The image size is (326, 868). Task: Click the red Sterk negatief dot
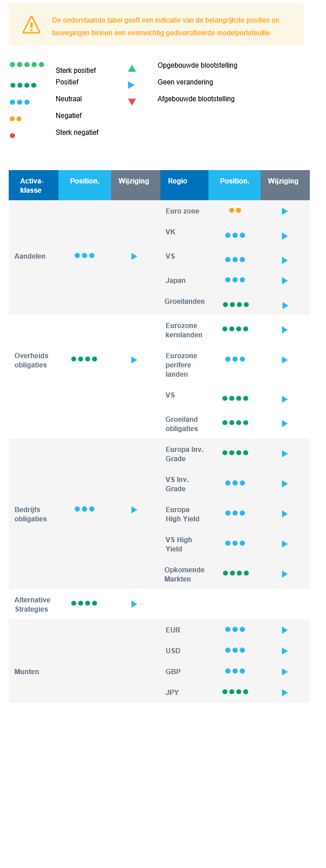12,135
